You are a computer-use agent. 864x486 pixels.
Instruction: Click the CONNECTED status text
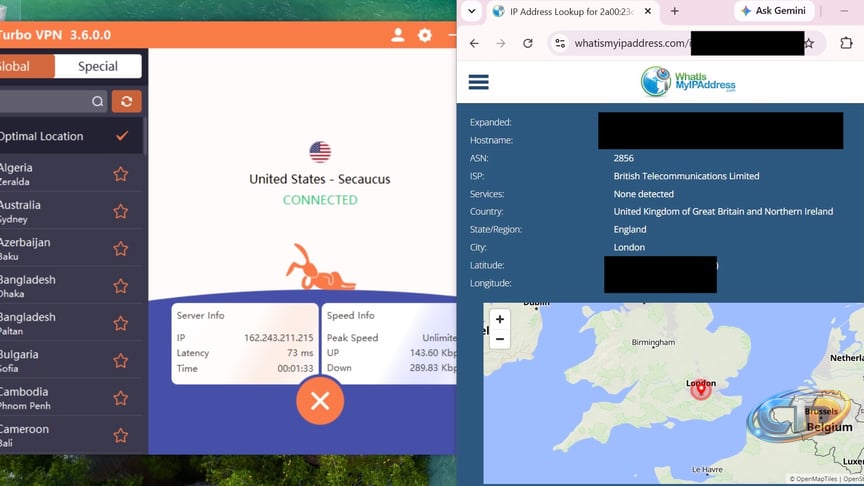coord(320,200)
